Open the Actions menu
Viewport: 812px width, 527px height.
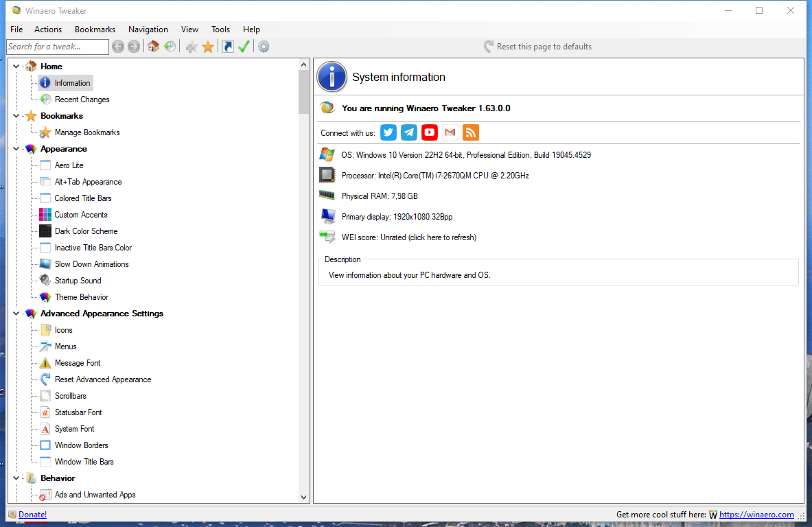pos(48,30)
